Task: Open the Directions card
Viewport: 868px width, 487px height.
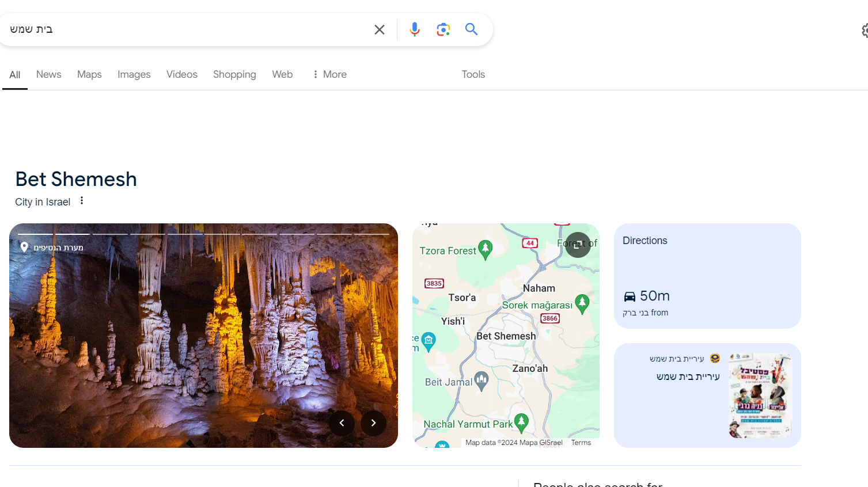Action: [x=707, y=276]
